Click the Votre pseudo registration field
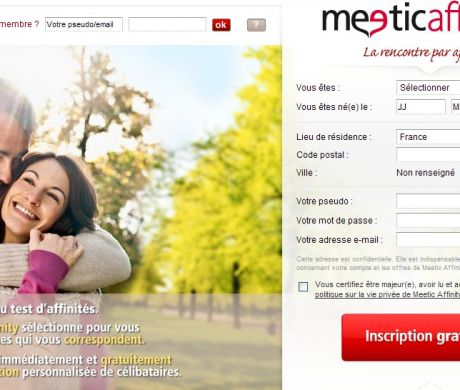460x390 pixels. [x=428, y=201]
